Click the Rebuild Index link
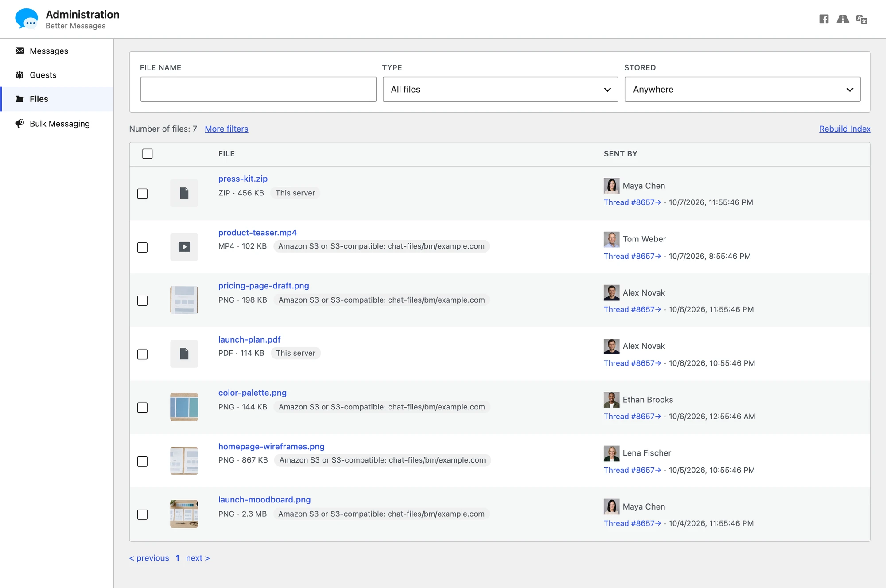886x588 pixels. pos(845,129)
